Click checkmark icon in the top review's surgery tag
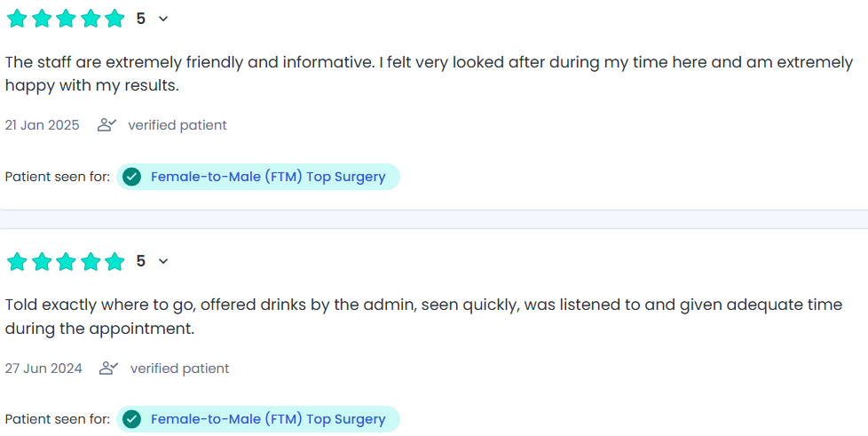This screenshot has width=868, height=436. click(x=132, y=177)
